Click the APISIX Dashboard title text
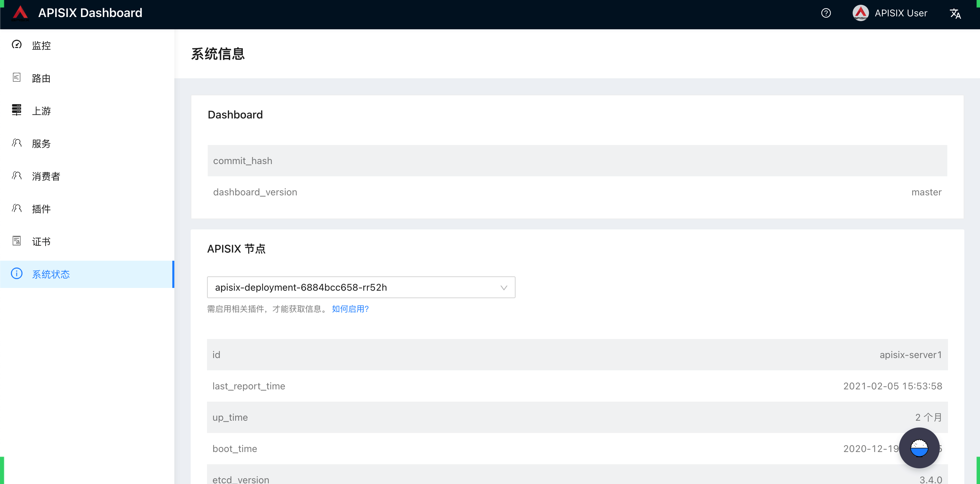 point(90,13)
